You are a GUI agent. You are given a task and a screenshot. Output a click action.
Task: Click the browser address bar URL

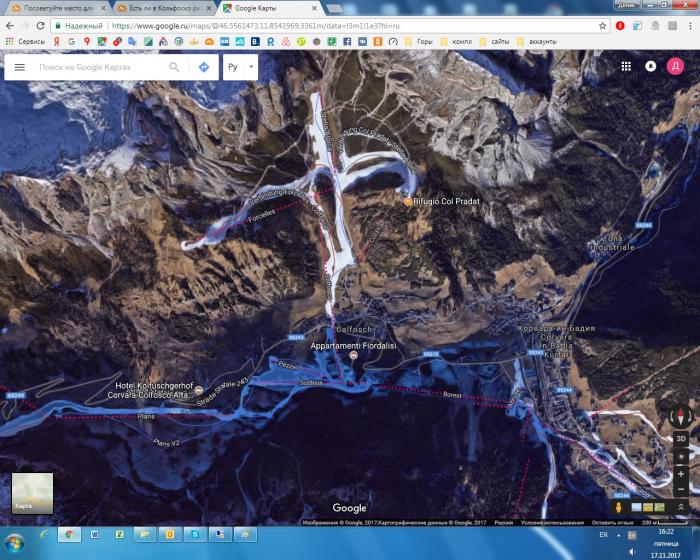click(x=256, y=26)
